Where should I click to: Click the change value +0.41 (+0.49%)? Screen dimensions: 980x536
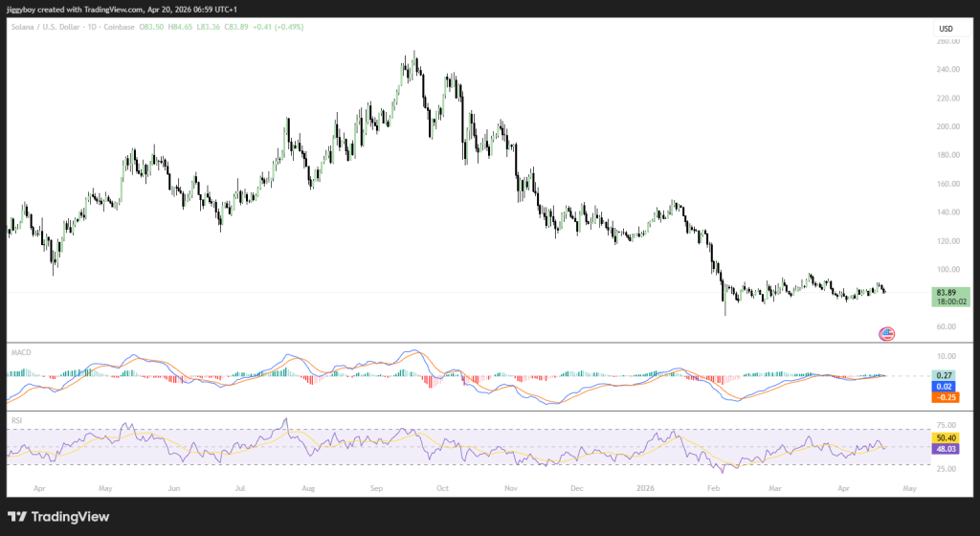(x=278, y=27)
